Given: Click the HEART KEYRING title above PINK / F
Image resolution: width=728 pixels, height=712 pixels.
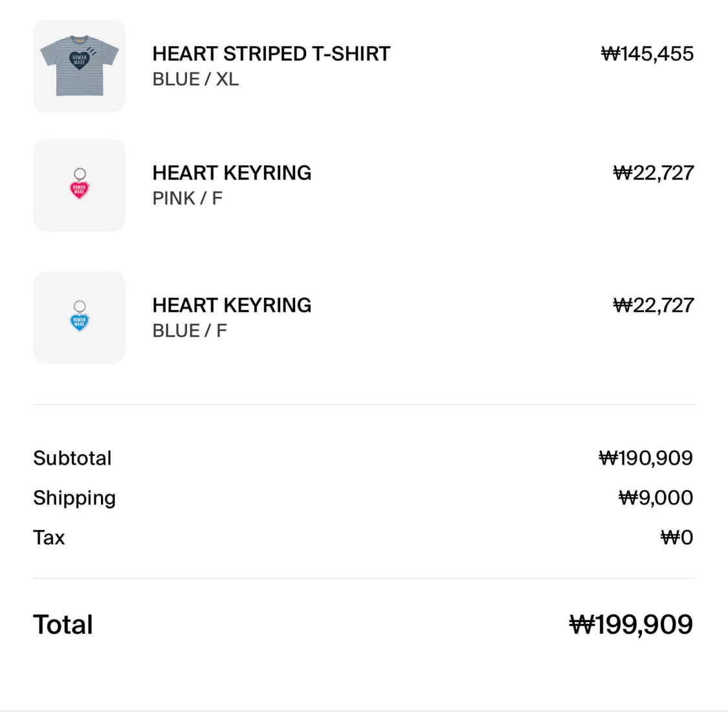Looking at the screenshot, I should [232, 173].
